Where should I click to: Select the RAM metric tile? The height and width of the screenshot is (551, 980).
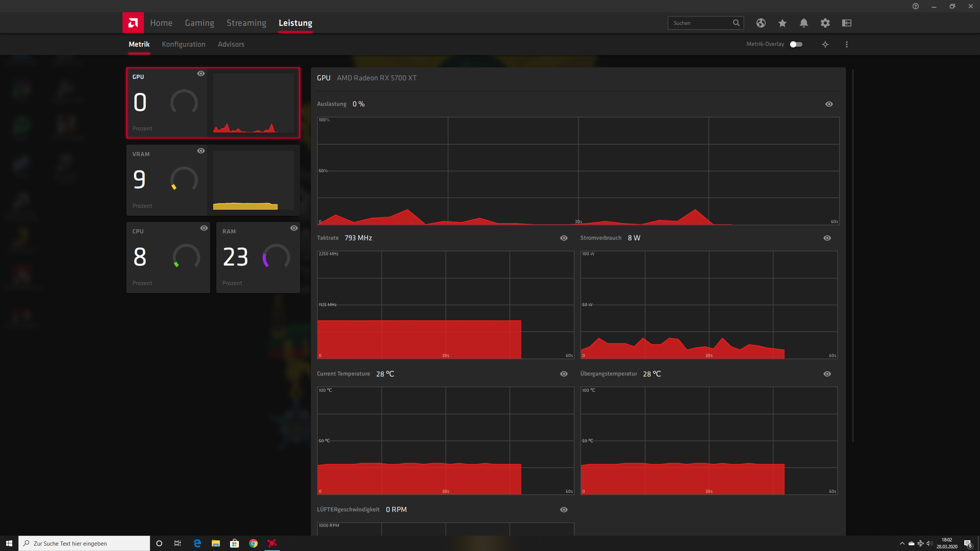click(x=258, y=258)
